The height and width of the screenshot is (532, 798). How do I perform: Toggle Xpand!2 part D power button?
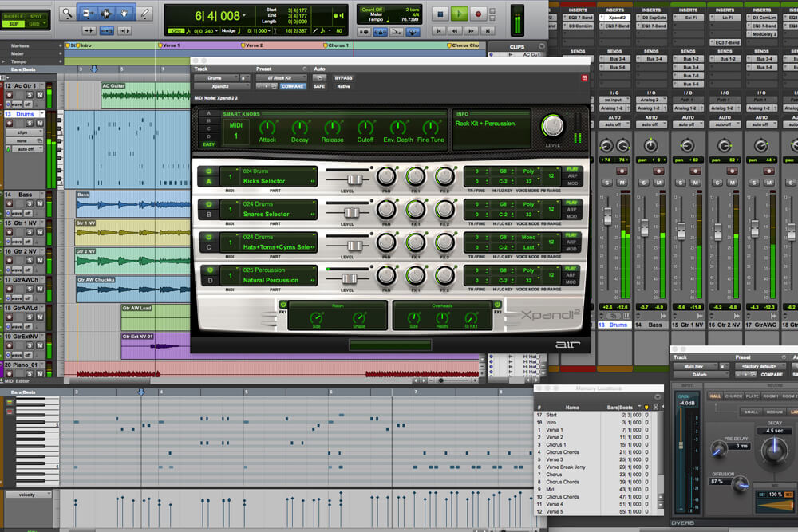(x=208, y=270)
